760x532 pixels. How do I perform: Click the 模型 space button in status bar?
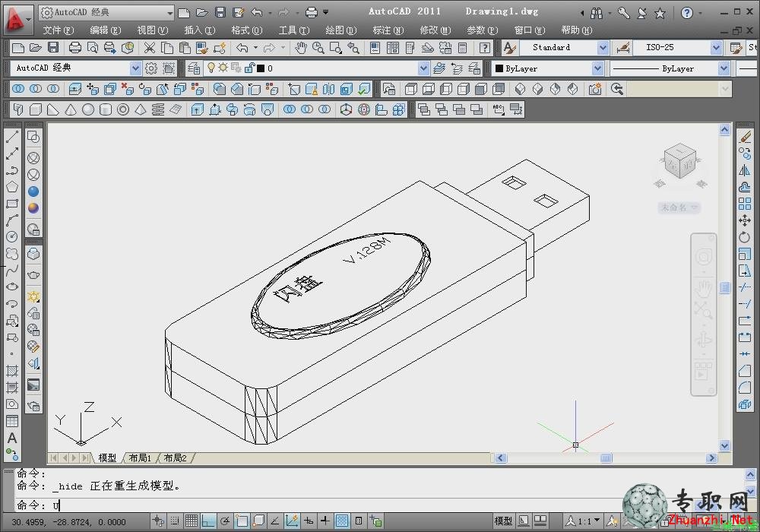pyautogui.click(x=503, y=521)
